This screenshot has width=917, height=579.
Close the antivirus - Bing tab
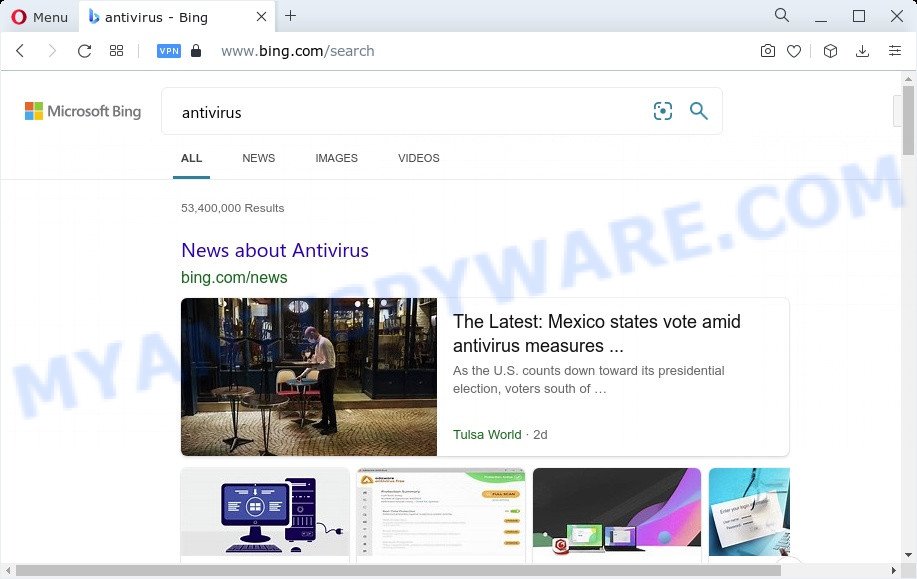click(x=261, y=16)
